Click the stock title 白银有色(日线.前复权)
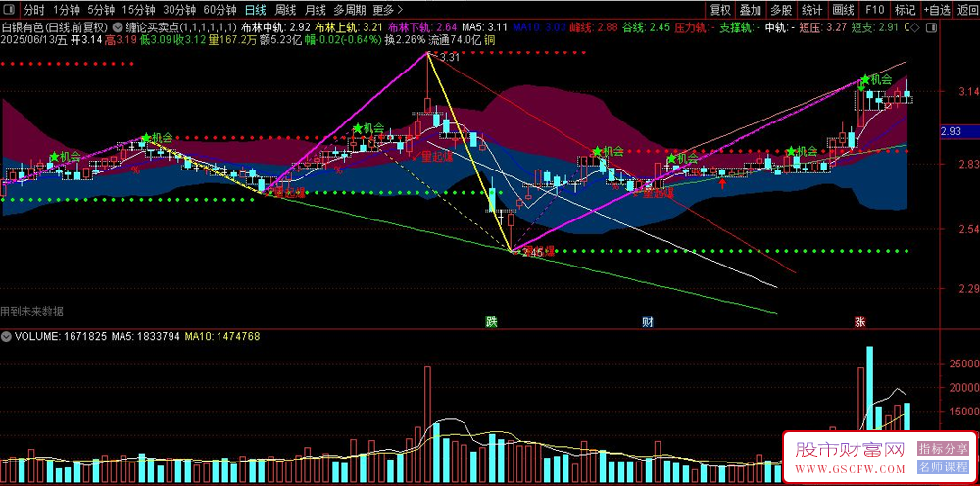Screen dimensions: 980x486 point(54,27)
